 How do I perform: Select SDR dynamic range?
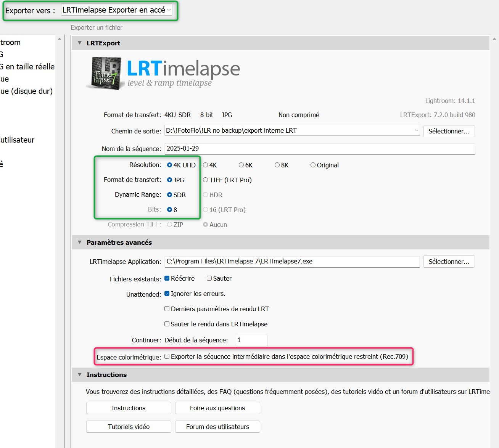point(169,195)
